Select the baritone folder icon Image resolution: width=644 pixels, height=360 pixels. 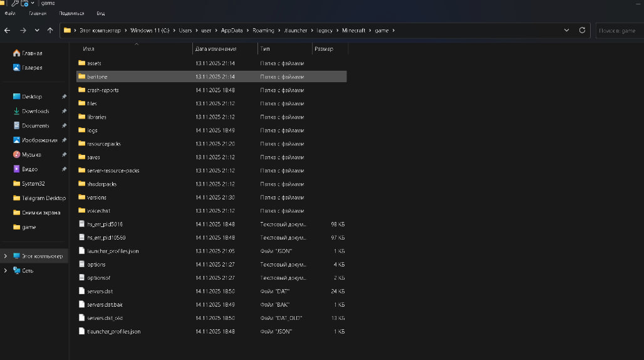81,77
